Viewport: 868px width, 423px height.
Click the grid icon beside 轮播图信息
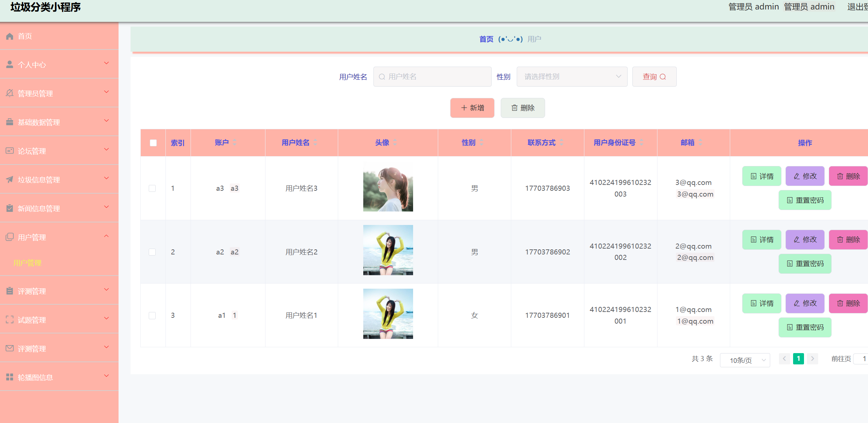coord(9,377)
